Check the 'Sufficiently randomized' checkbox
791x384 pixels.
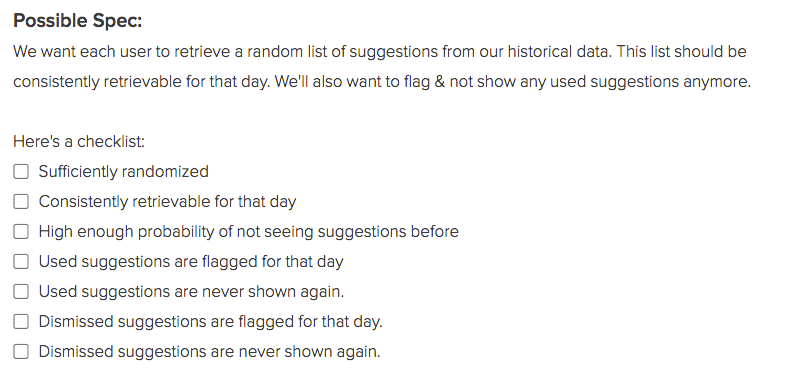[21, 172]
